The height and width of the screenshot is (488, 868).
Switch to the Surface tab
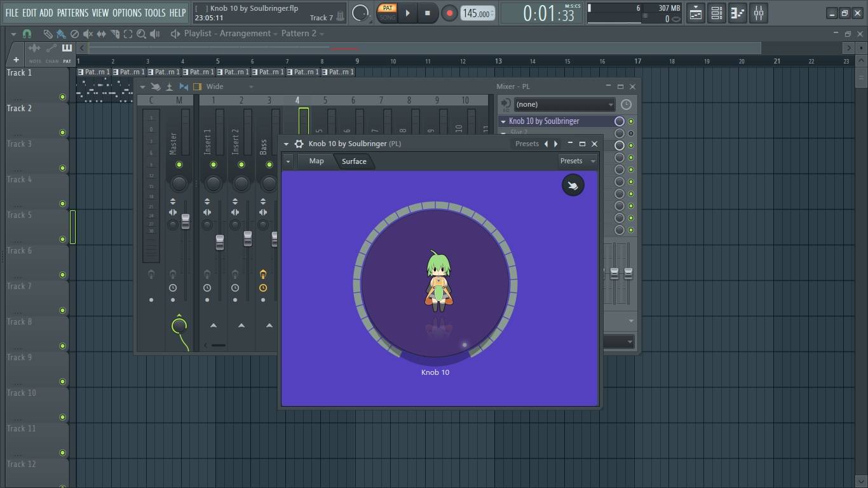(x=354, y=161)
